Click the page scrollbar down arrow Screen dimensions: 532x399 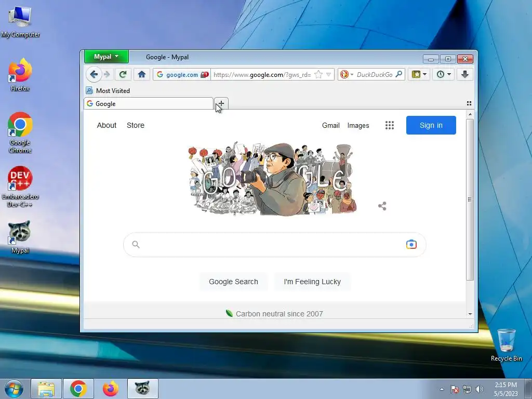470,314
